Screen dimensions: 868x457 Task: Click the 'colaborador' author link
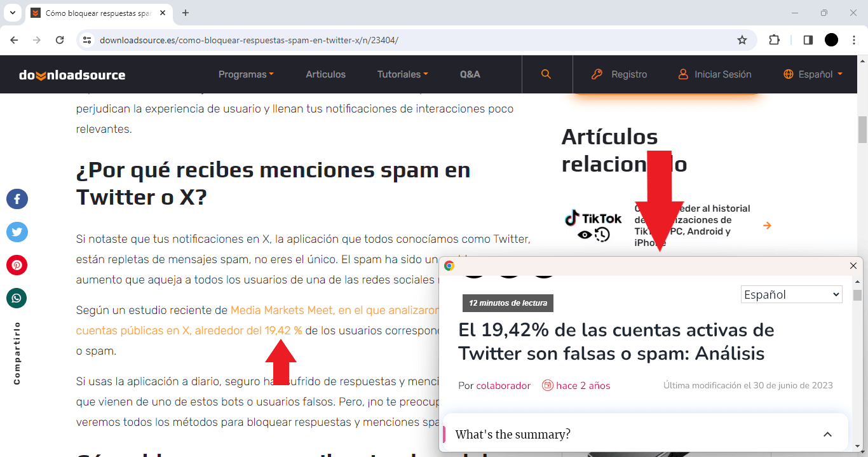coord(503,385)
